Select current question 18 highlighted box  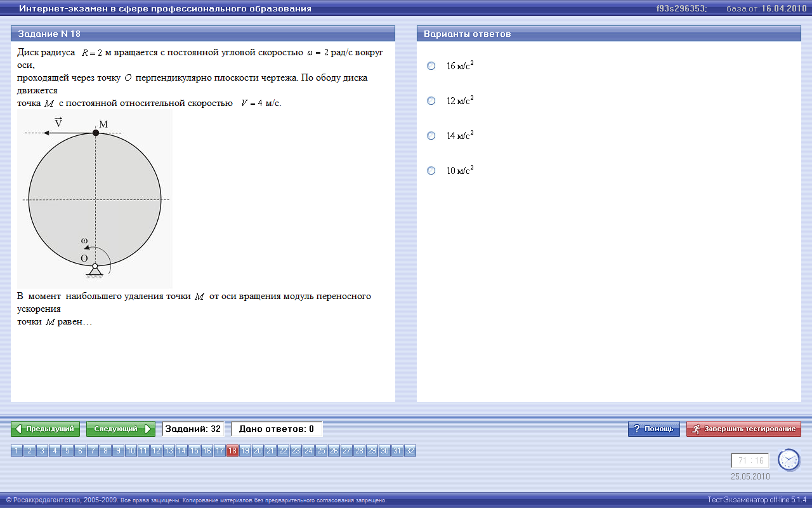pos(232,451)
